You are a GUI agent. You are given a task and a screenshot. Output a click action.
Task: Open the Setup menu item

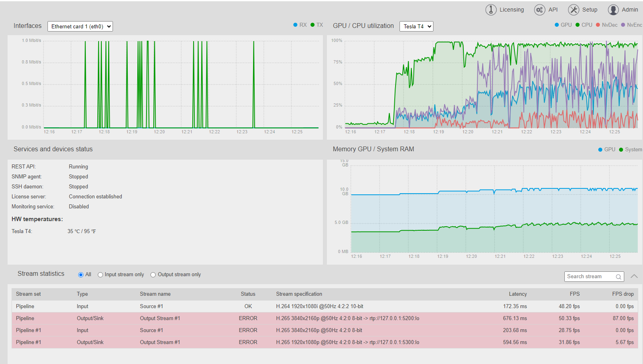590,10
